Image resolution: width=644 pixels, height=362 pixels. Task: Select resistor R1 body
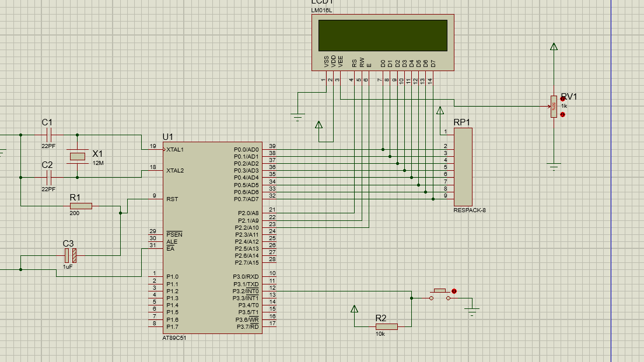point(80,206)
